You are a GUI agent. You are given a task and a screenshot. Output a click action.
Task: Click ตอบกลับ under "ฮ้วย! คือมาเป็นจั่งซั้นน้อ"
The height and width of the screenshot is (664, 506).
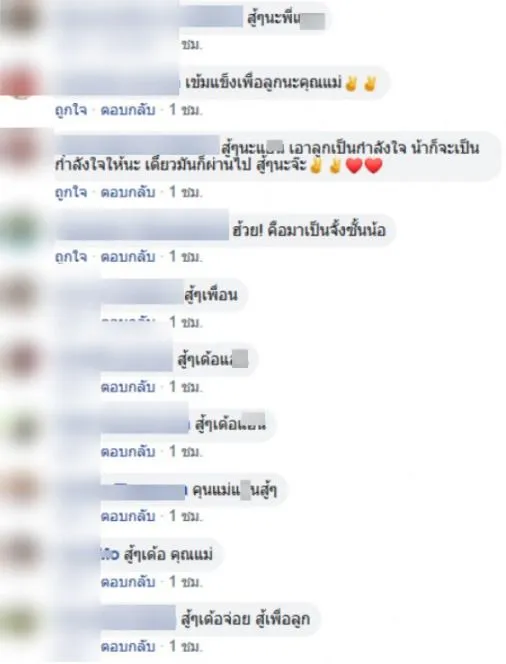pos(128,257)
